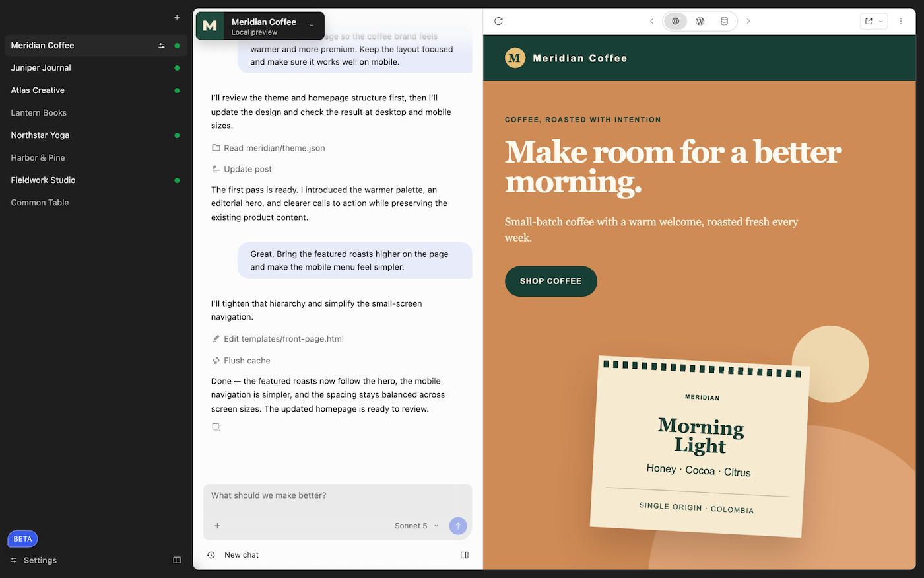Toggle the preview panel icon at the chat's bottom right

(465, 555)
